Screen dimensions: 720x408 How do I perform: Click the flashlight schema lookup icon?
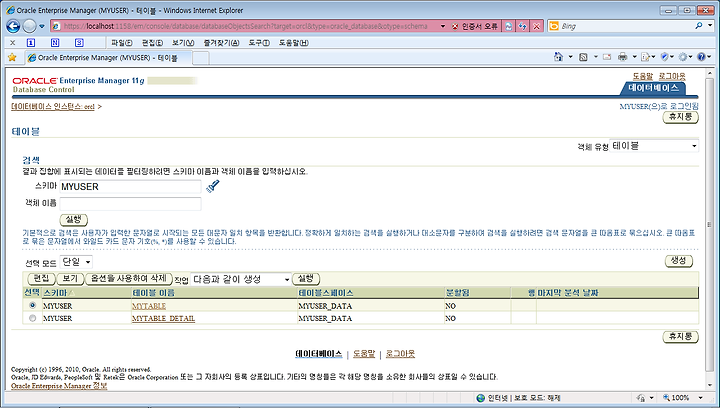click(213, 186)
